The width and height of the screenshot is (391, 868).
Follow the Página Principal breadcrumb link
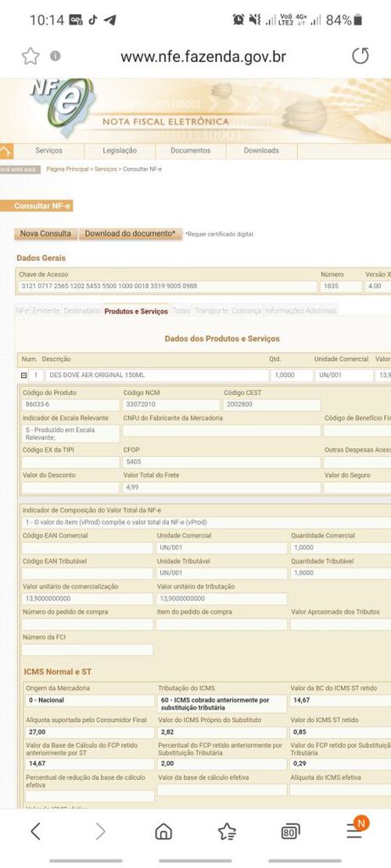[x=67, y=169]
